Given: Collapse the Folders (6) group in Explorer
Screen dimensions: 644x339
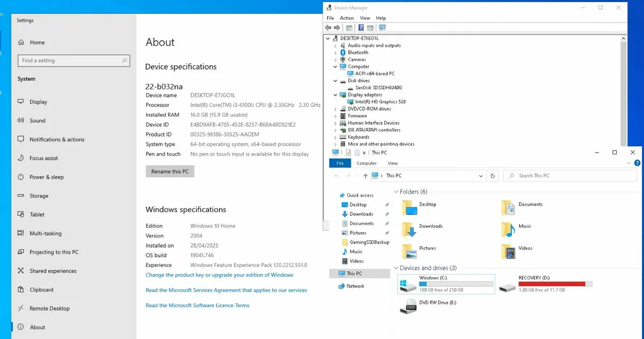Looking at the screenshot, I should [x=396, y=192].
